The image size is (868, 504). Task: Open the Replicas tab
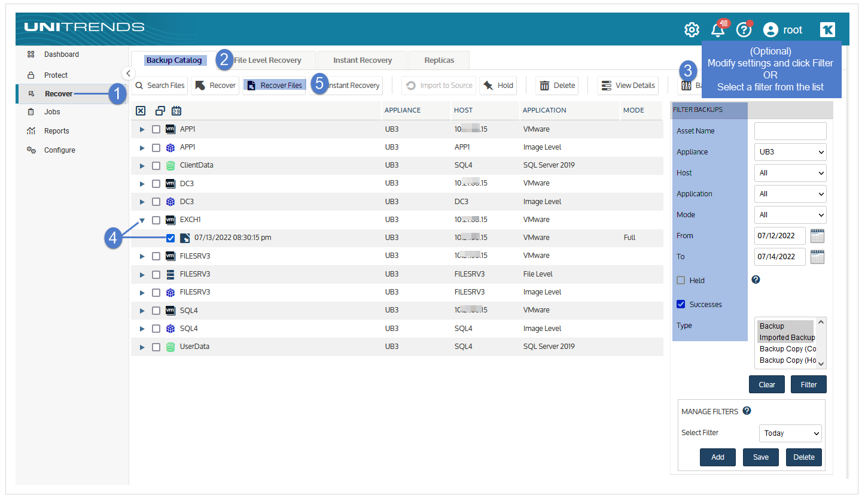click(x=439, y=60)
